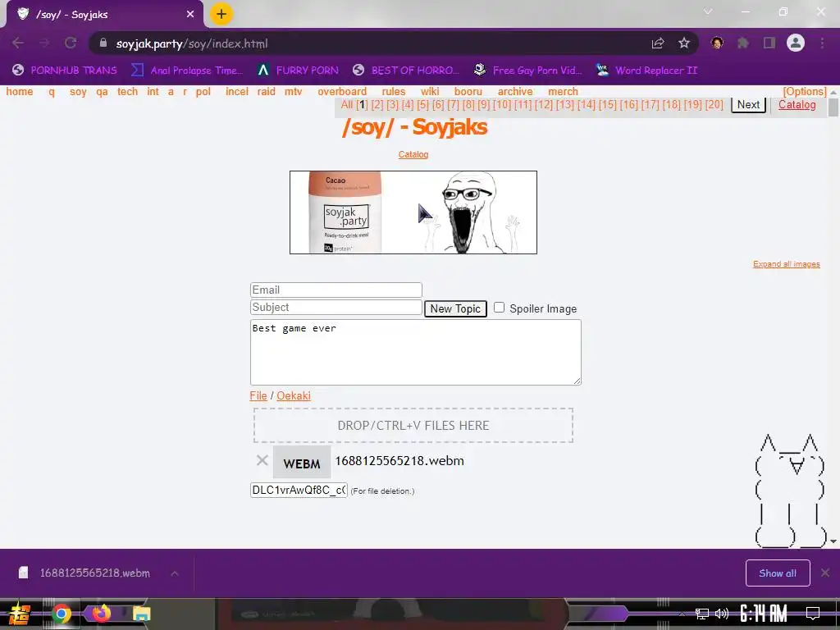Open the tech board link
840x630 pixels.
coord(127,92)
